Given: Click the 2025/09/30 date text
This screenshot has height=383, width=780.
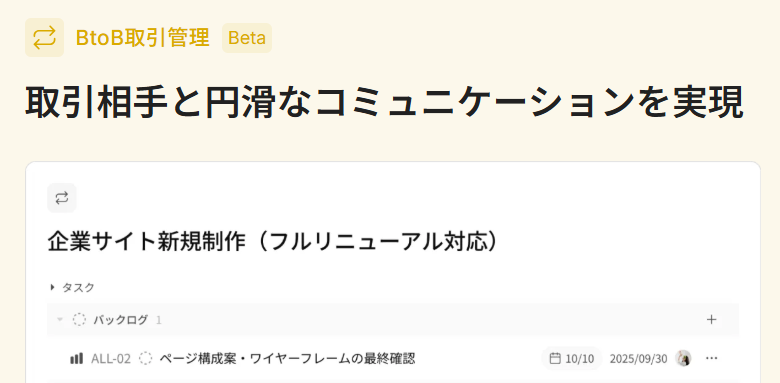Looking at the screenshot, I should tap(638, 359).
